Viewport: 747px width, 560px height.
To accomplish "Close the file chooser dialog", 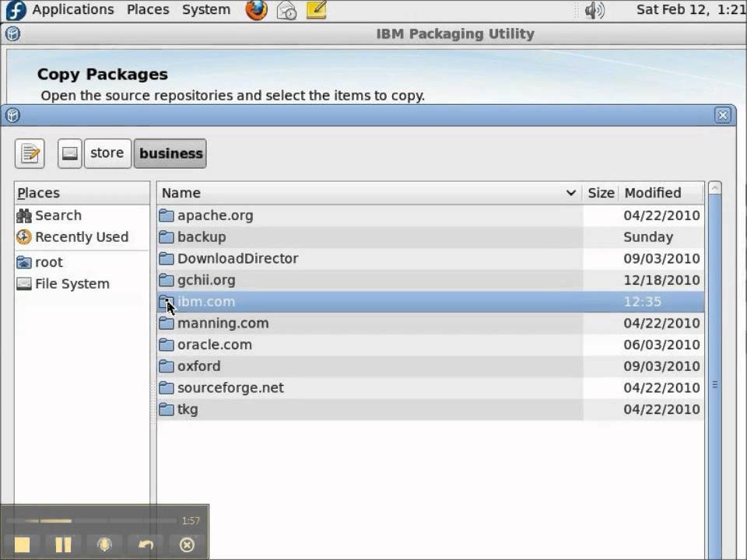I will (x=723, y=115).
